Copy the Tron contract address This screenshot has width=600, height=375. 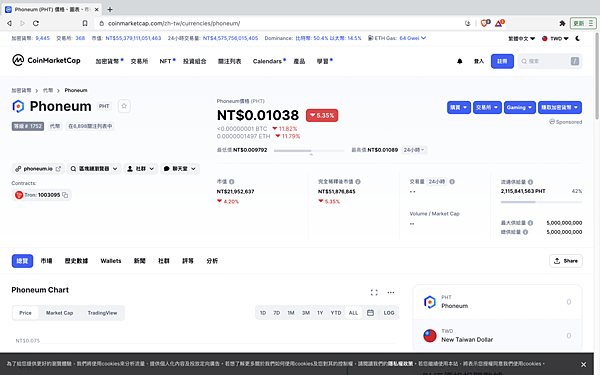(x=65, y=195)
